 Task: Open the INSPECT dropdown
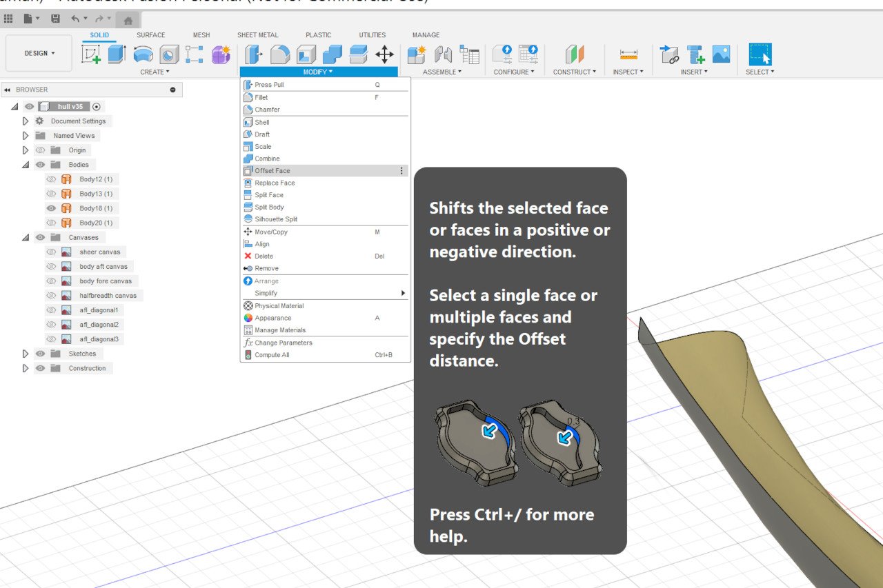coord(628,72)
